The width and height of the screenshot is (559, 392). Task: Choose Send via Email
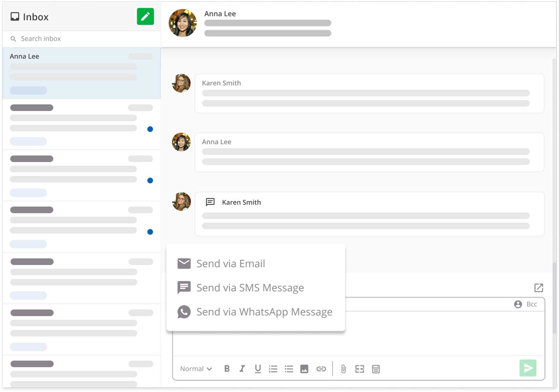pos(231,263)
